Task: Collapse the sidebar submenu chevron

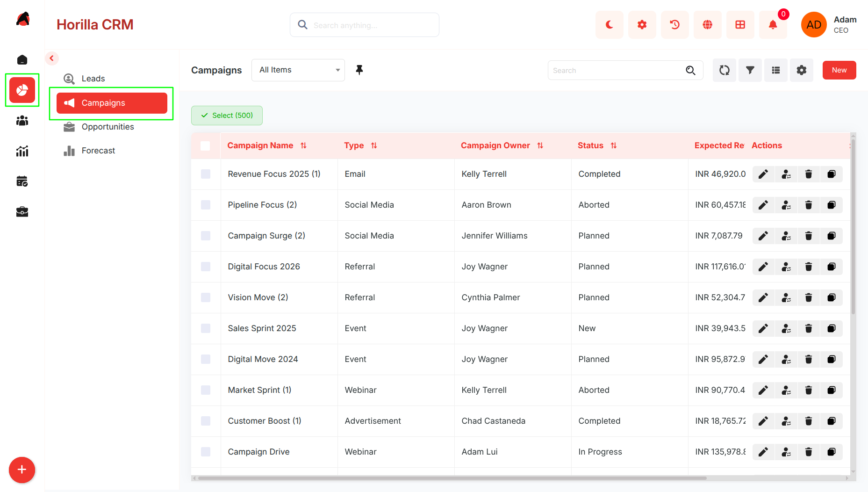Action: pyautogui.click(x=51, y=58)
